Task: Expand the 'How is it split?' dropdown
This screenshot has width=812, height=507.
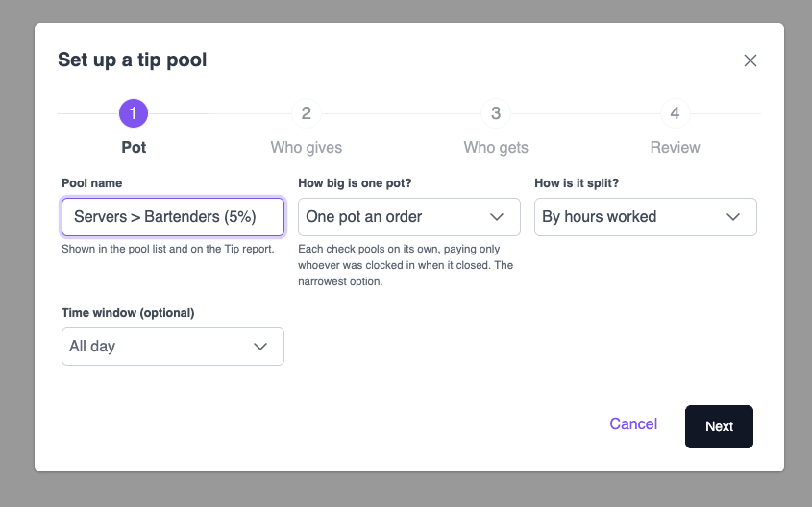Action: click(645, 217)
